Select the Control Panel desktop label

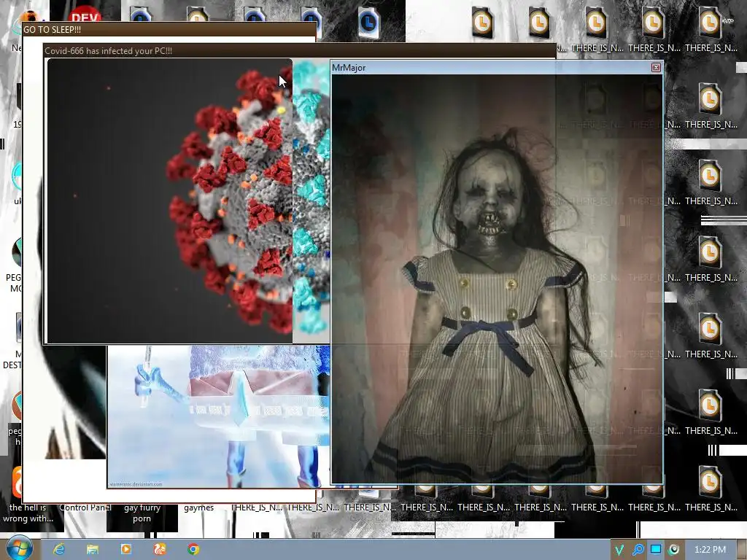click(85, 507)
